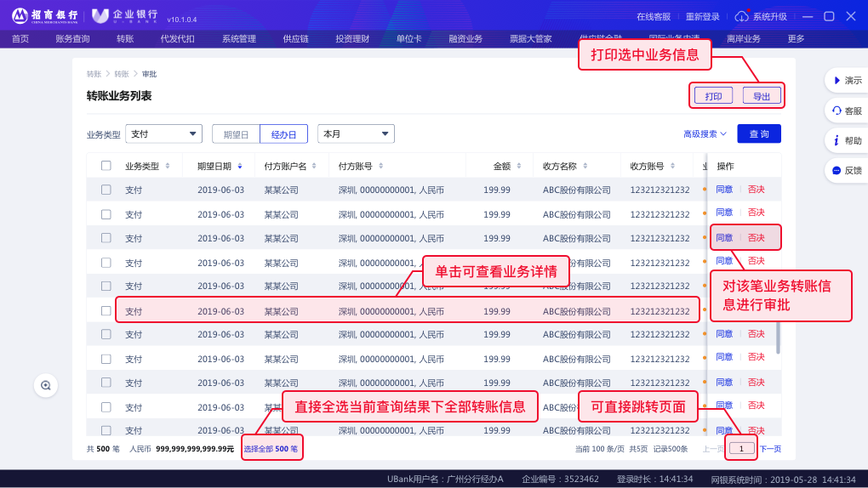Switch to the 期望日 date tab
868x488 pixels.
tap(236, 134)
